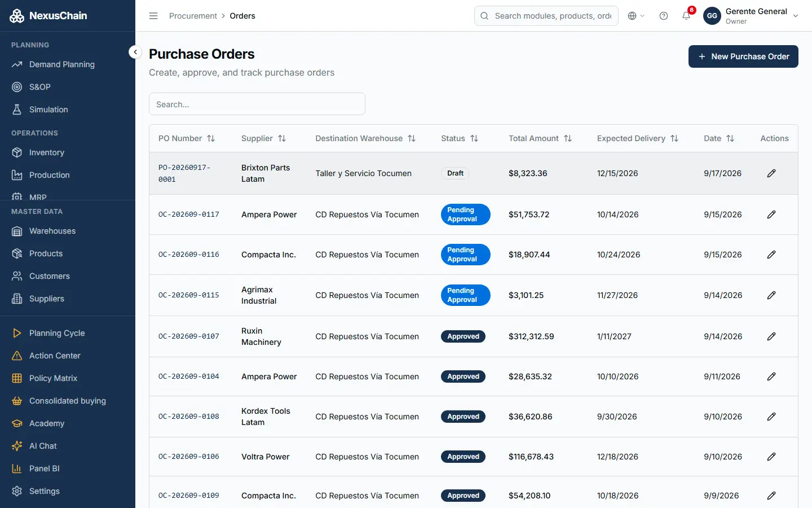Open the Inventory section

(x=47, y=152)
